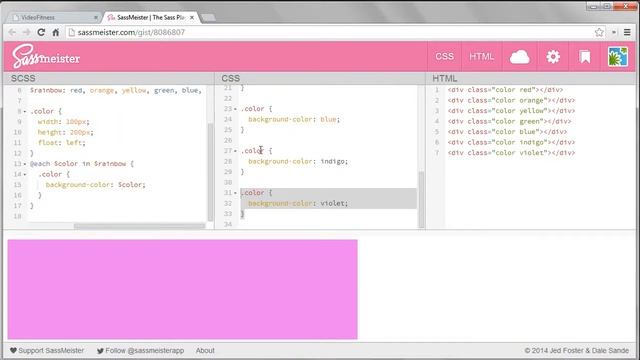This screenshot has height=360, width=640.
Task: Select the SassMeister browser tab
Action: (x=150, y=18)
